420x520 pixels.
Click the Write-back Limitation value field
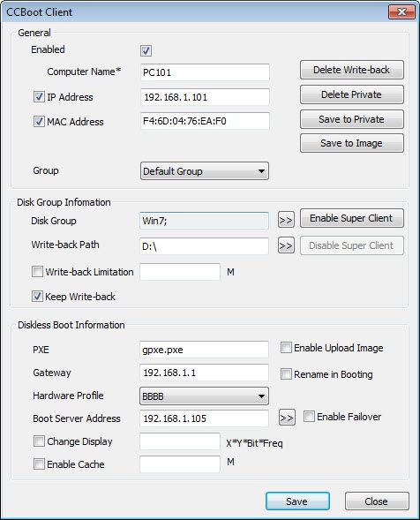180,272
